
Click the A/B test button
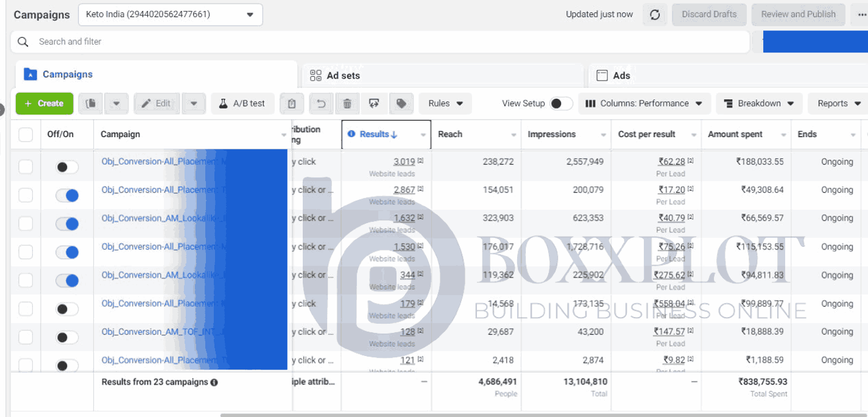click(x=242, y=104)
